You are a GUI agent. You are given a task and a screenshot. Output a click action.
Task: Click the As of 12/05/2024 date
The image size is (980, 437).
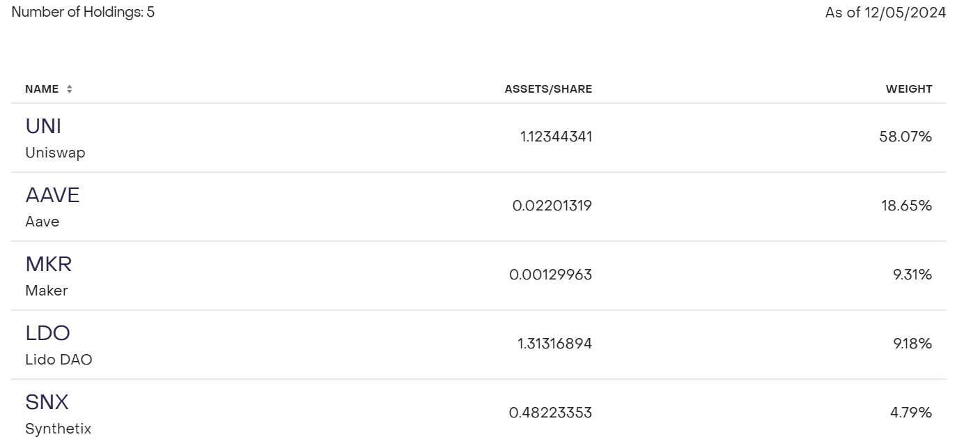[885, 13]
